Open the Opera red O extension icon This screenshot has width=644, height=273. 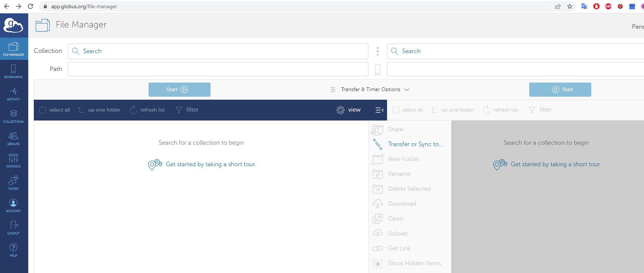tap(596, 6)
